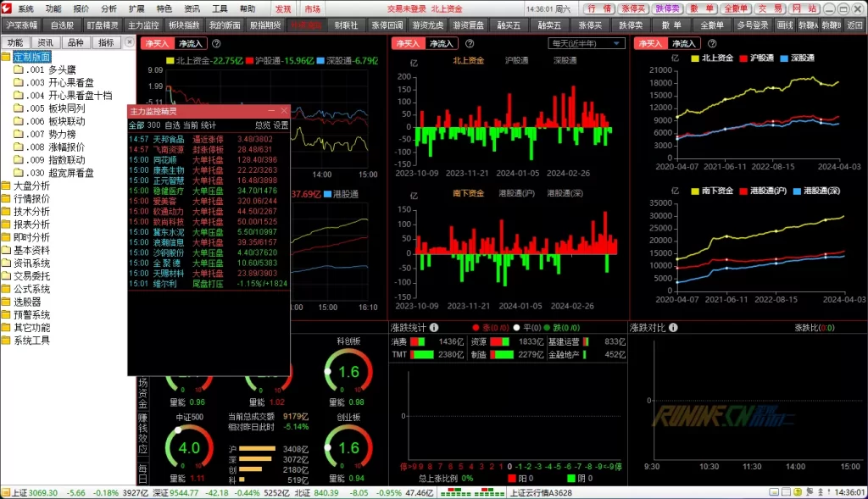Click help icon in the right trend chart panel

coord(710,43)
